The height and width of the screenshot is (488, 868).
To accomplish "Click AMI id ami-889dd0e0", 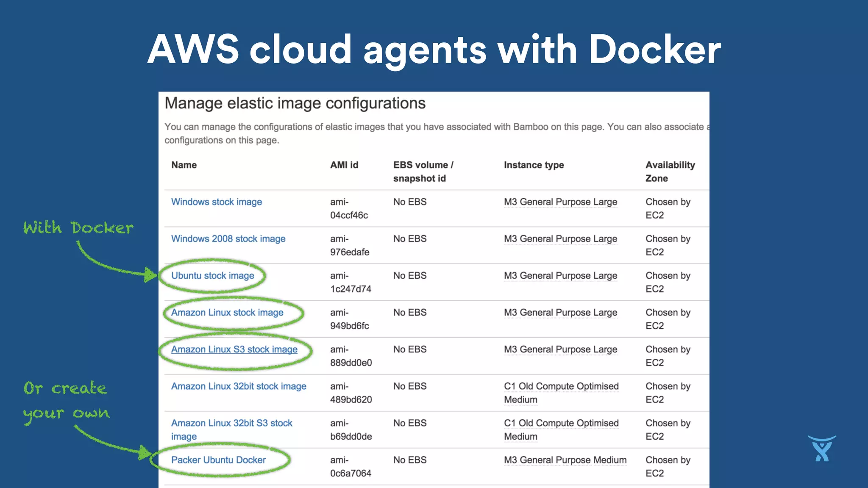I will click(351, 356).
